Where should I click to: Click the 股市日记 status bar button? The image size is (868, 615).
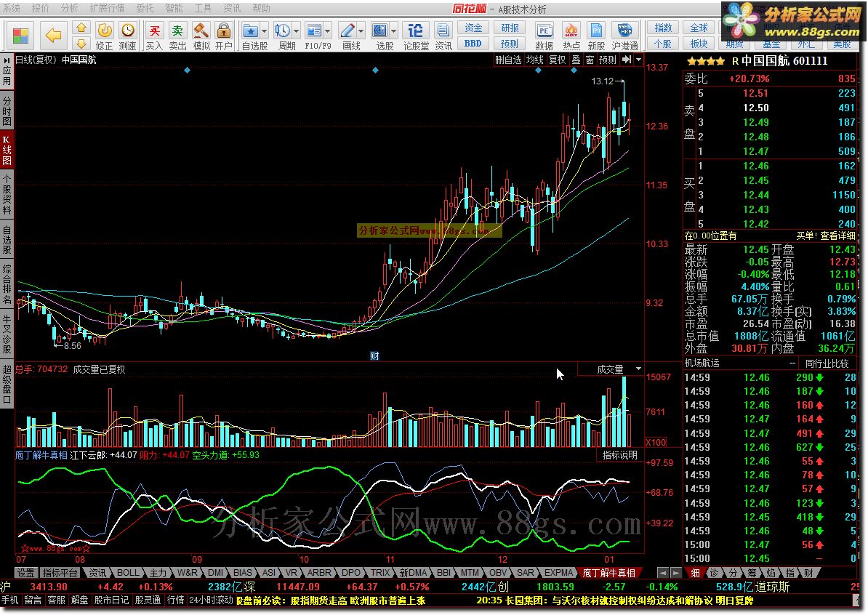(x=111, y=600)
